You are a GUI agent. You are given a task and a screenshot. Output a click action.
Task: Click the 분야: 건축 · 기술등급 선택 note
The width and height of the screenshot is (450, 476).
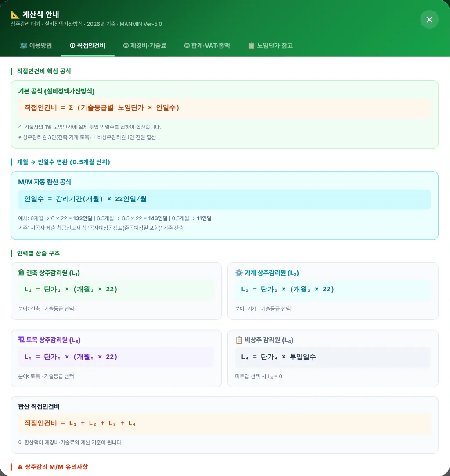(x=46, y=309)
